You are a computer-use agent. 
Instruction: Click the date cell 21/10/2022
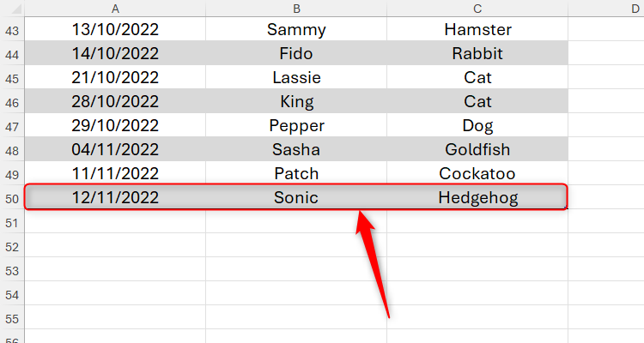click(x=115, y=77)
